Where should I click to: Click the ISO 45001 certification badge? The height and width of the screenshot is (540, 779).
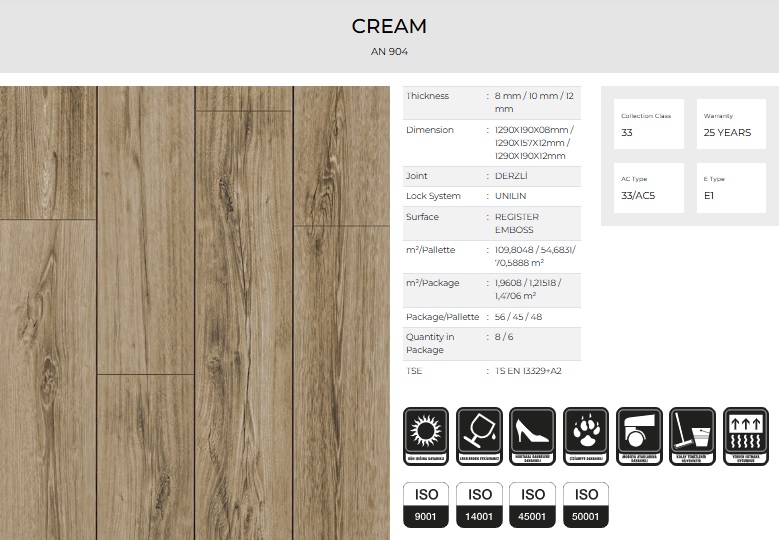click(533, 505)
